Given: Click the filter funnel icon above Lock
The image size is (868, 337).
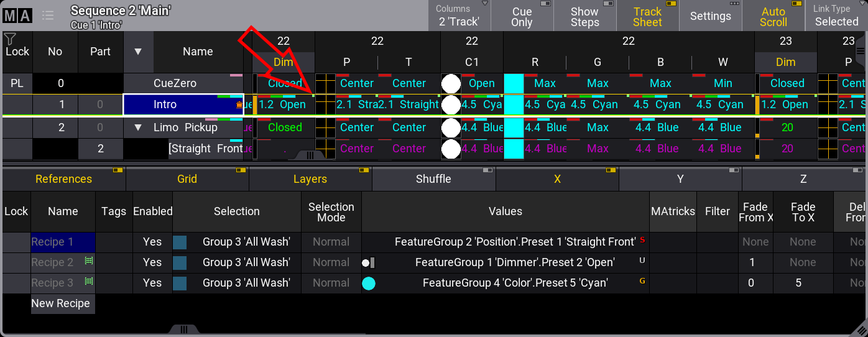Looking at the screenshot, I should 9,39.
